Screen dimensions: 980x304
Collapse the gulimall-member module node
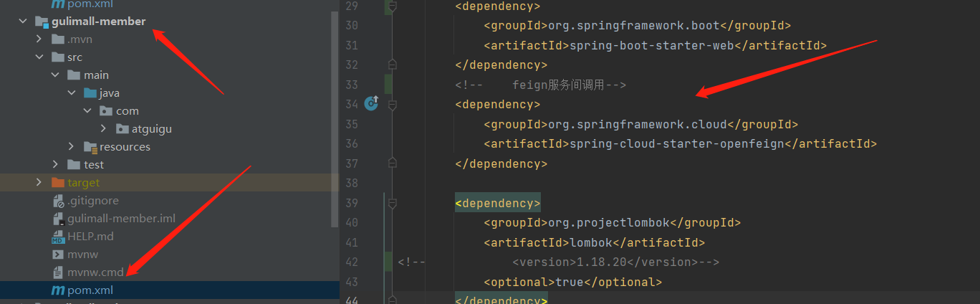point(24,22)
